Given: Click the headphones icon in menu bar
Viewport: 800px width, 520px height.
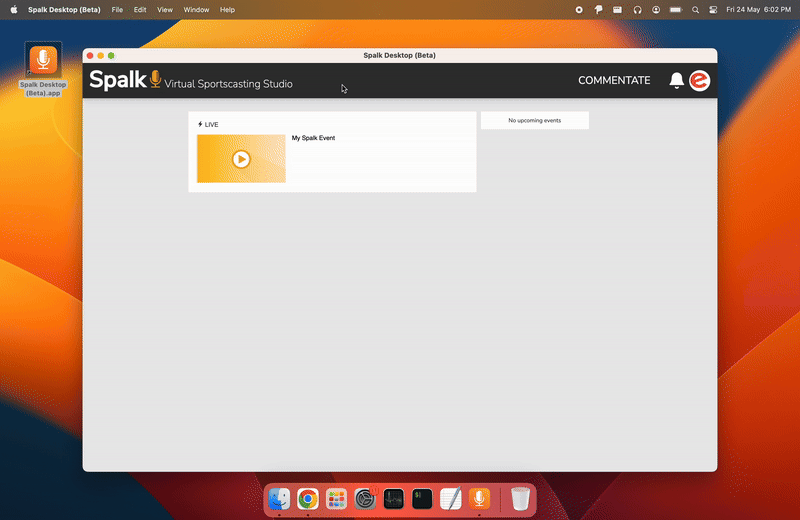Looking at the screenshot, I should pyautogui.click(x=637, y=10).
